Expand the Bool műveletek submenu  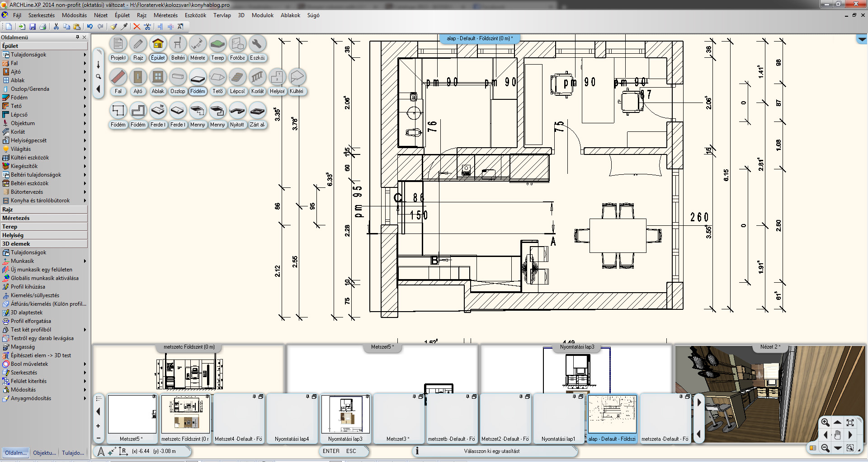85,364
